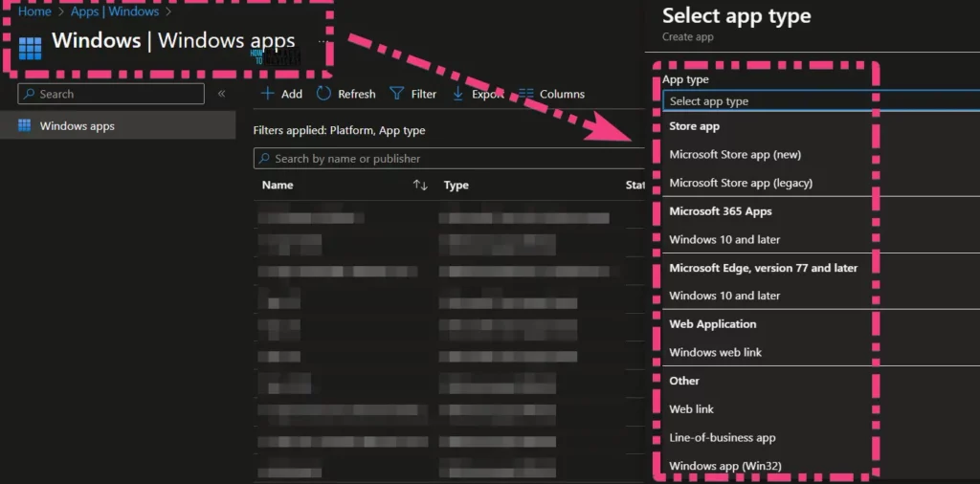
Task: Open the Select app type dropdown
Action: 821,100
